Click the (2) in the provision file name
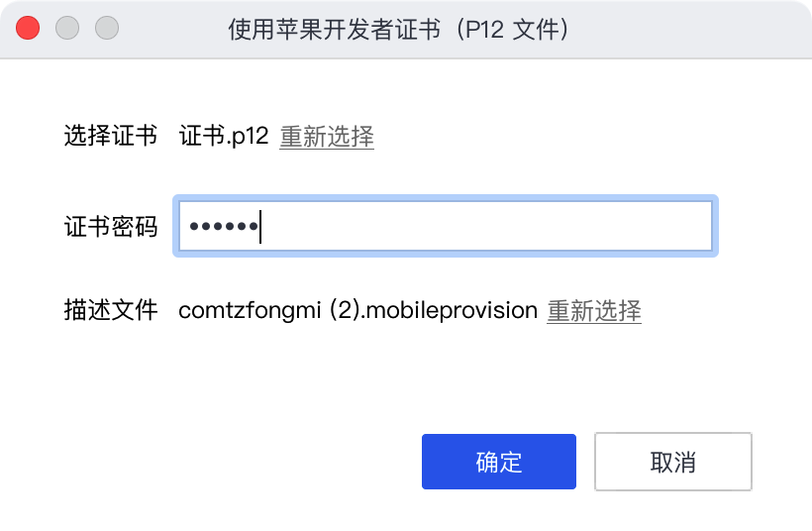This screenshot has width=812, height=531. [x=344, y=311]
